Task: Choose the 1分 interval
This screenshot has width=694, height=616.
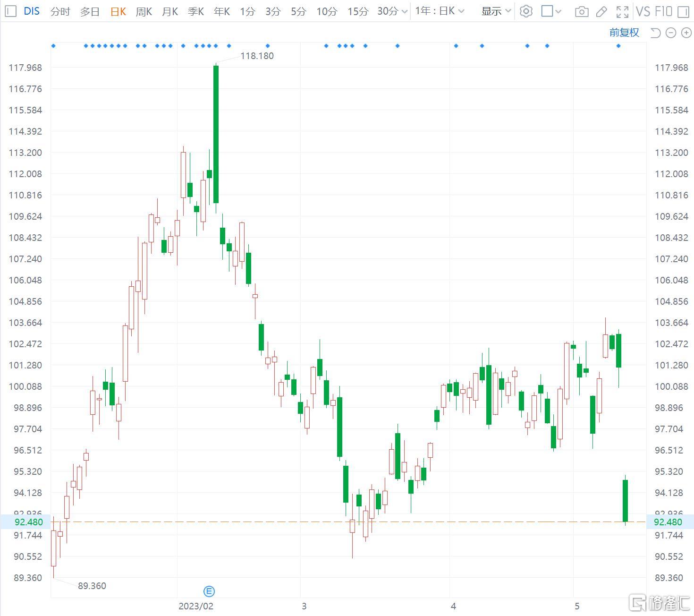Action: (247, 11)
